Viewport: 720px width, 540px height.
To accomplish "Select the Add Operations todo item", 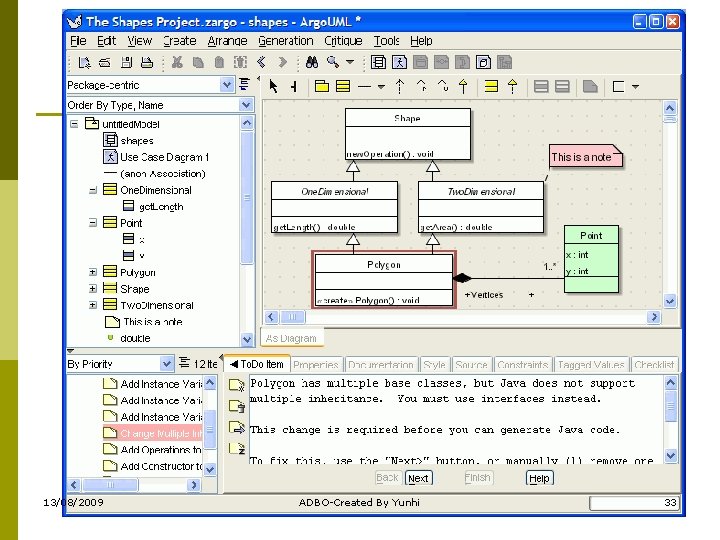I will [153, 450].
